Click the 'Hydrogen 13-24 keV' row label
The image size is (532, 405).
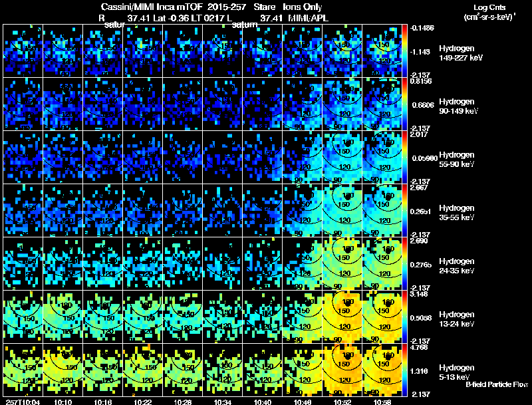pos(457,319)
